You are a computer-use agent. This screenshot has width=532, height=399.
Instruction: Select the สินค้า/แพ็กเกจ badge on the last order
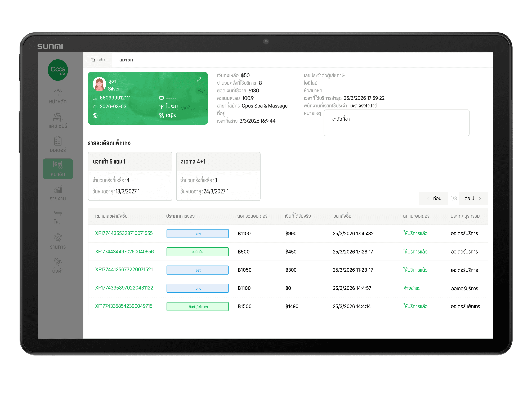(x=198, y=306)
